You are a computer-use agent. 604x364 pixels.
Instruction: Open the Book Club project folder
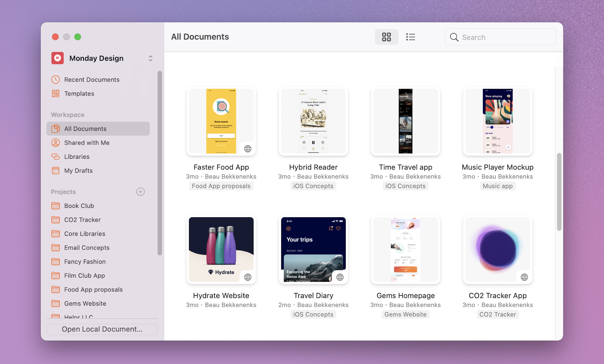[x=79, y=206]
